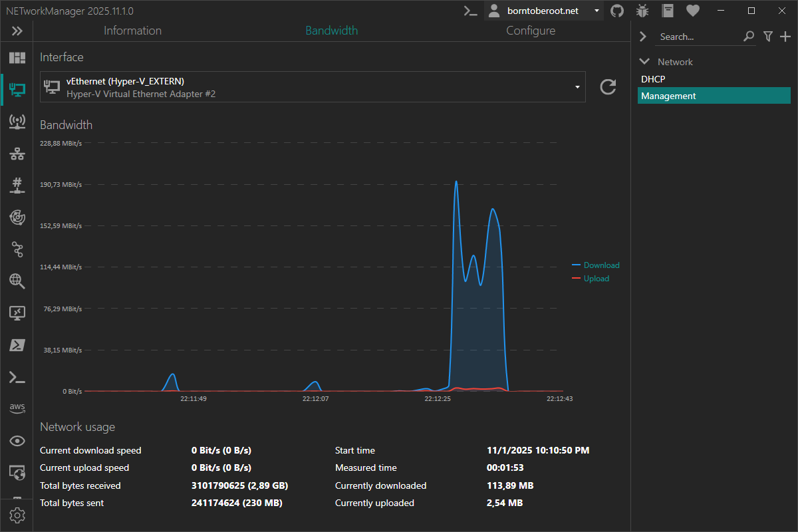Launch the Port Scanner tool
This screenshot has width=798, height=532.
[x=17, y=186]
